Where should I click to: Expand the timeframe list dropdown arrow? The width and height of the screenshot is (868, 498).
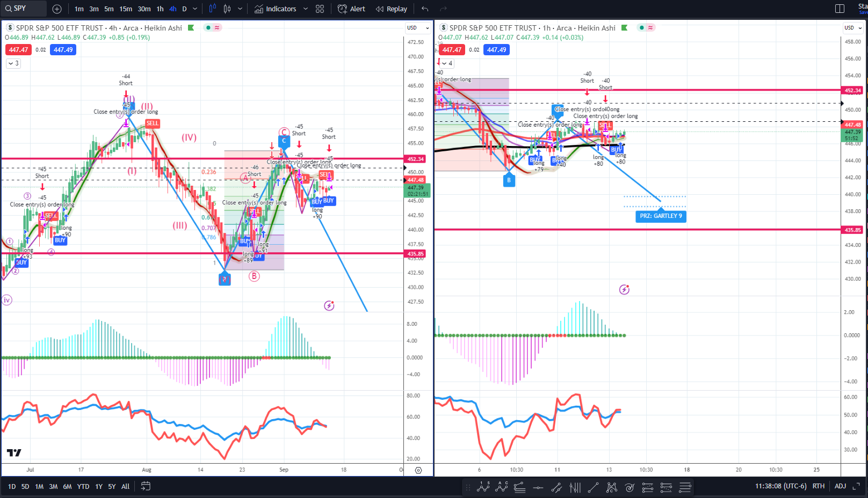coord(195,9)
